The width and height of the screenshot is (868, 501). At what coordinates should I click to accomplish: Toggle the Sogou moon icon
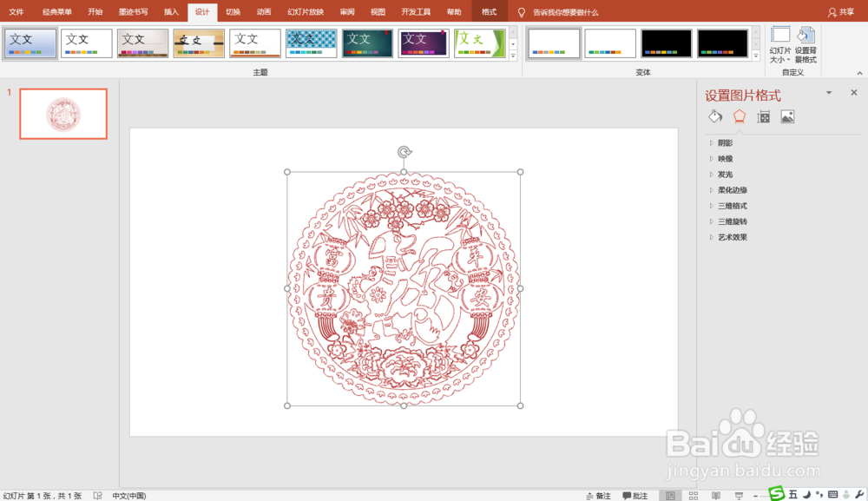click(806, 494)
